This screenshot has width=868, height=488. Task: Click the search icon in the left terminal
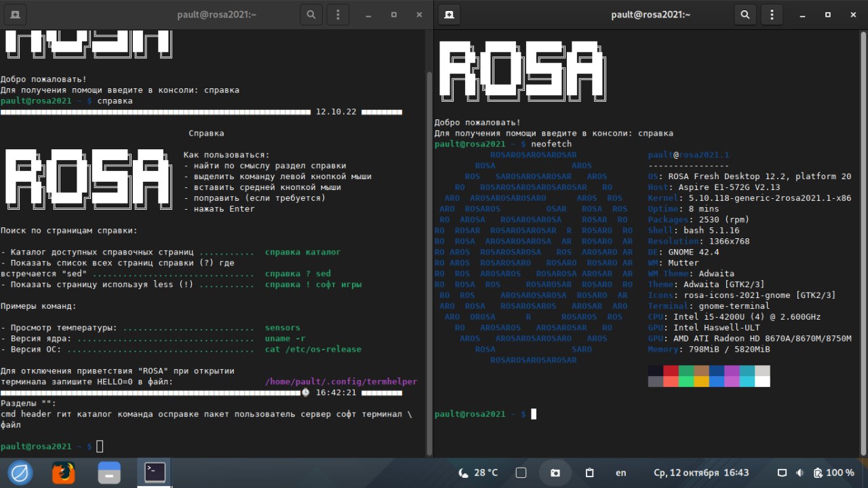(311, 14)
